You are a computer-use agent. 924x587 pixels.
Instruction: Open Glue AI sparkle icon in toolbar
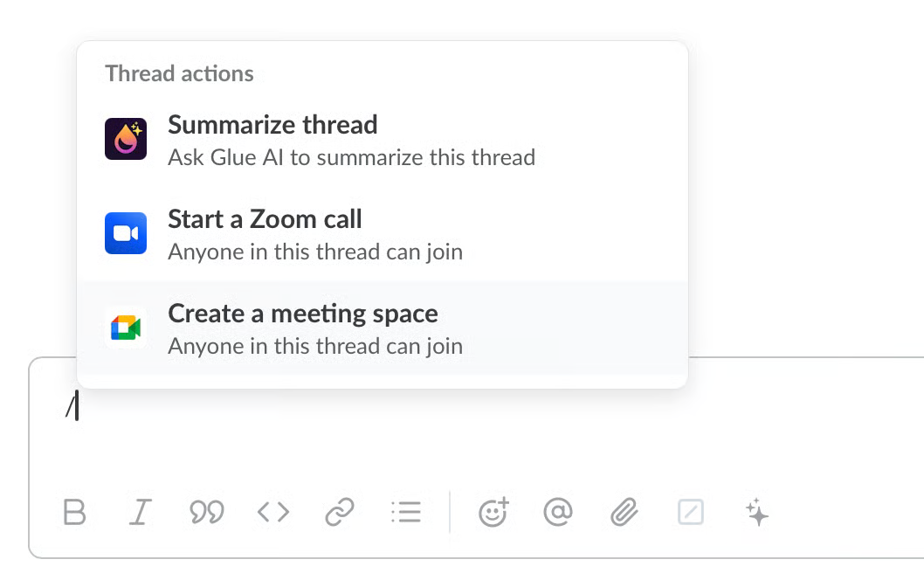[x=757, y=512]
